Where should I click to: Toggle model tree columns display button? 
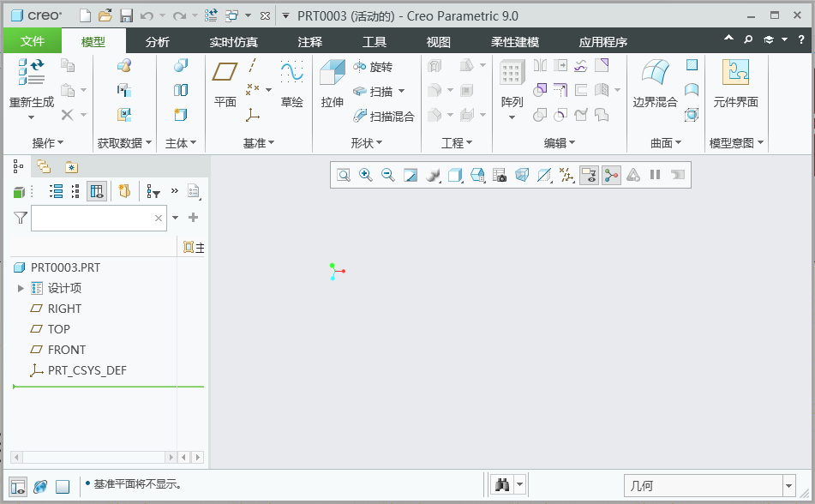coord(97,191)
